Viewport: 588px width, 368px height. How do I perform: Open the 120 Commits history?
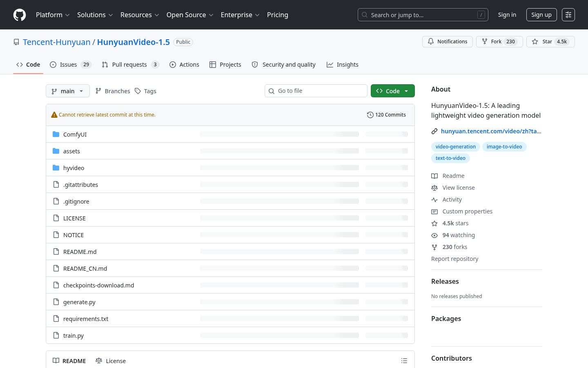click(386, 115)
